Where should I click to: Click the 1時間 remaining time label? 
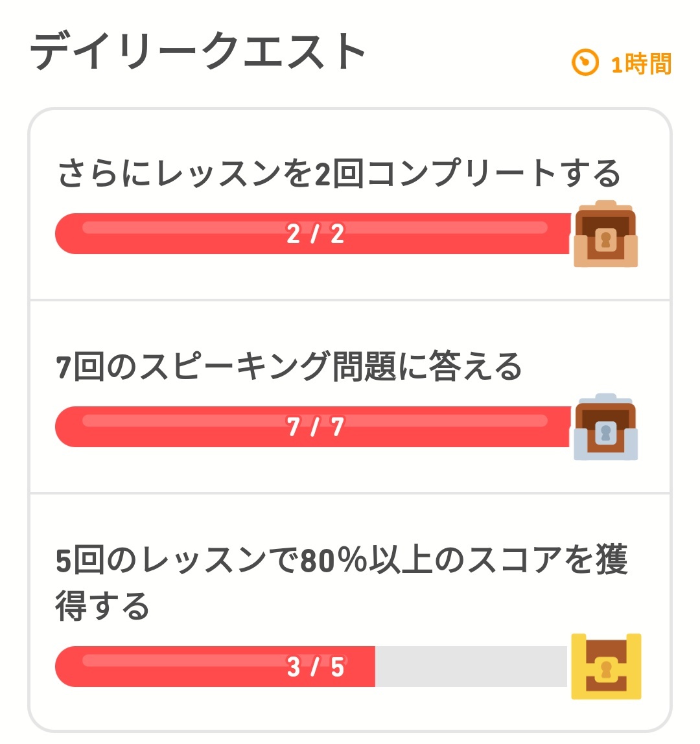coord(641,64)
